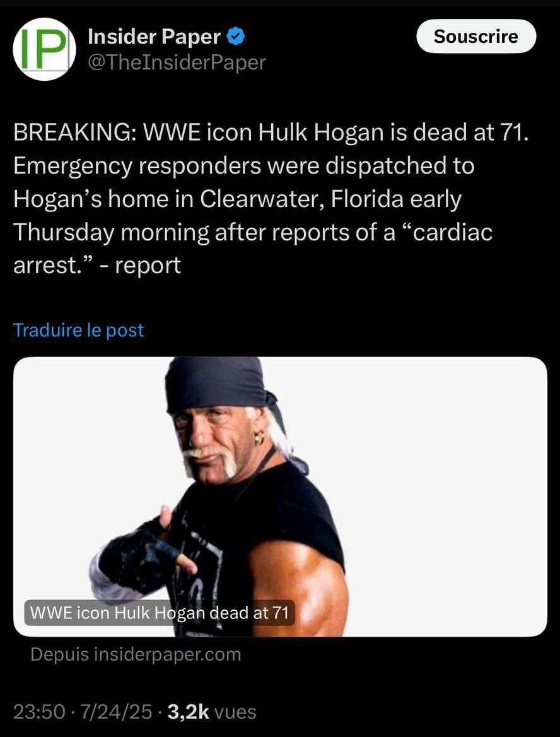Click the 7/24/25 post date
Viewport: 560px width, 737px height.
[x=116, y=712]
